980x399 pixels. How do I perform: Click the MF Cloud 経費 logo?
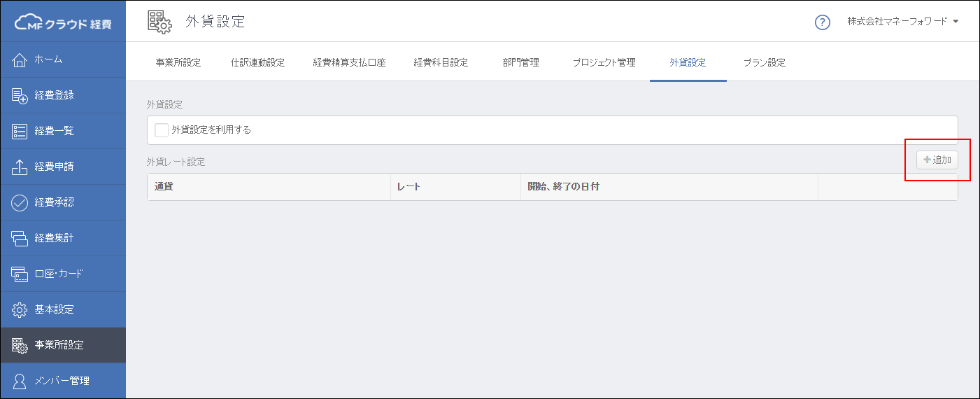click(x=63, y=23)
